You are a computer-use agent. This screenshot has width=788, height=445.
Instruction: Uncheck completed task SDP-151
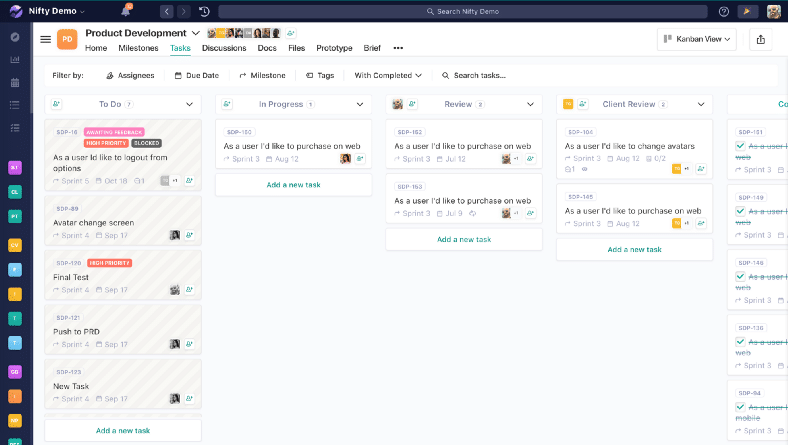pyautogui.click(x=740, y=146)
